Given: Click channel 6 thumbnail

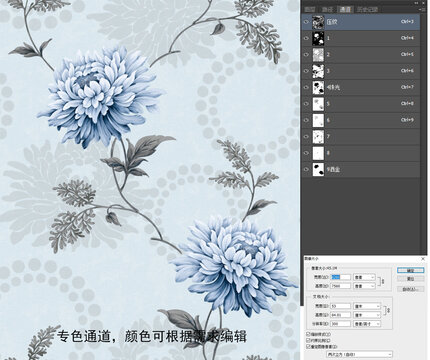Looking at the screenshot, I should (x=318, y=120).
